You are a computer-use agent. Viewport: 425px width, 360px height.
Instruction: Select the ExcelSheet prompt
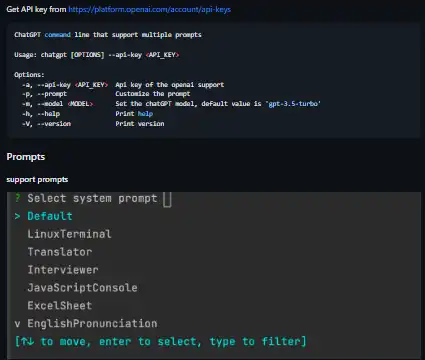(x=60, y=306)
